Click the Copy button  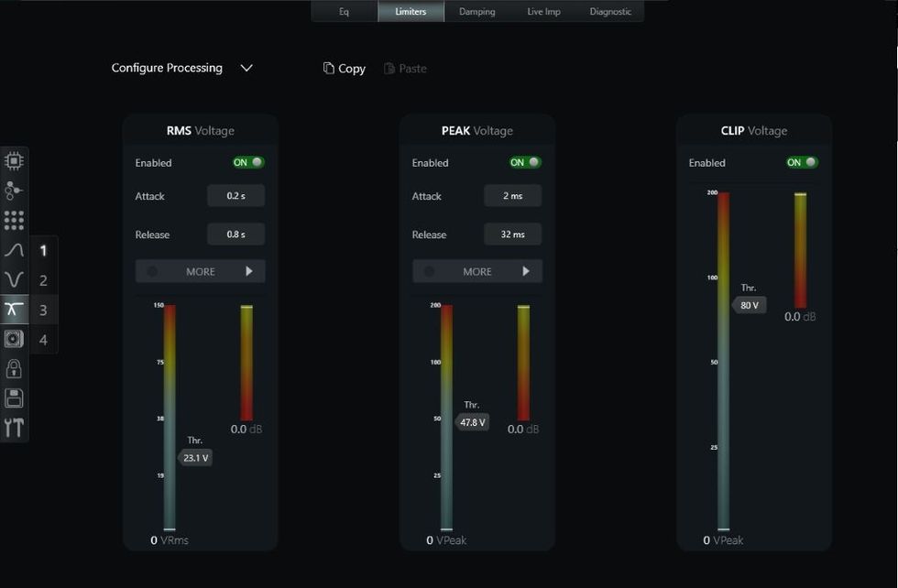[x=345, y=69]
